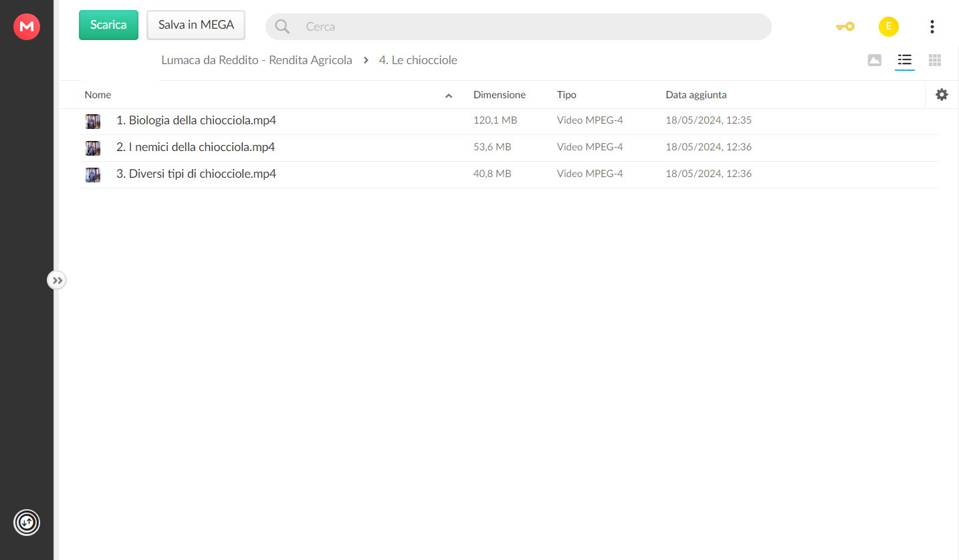Expand the left sidebar panel arrow
The width and height of the screenshot is (959, 560).
(x=58, y=280)
